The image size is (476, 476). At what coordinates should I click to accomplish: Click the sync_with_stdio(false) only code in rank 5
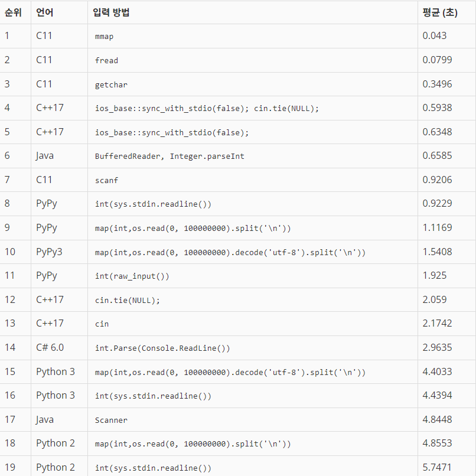click(172, 133)
